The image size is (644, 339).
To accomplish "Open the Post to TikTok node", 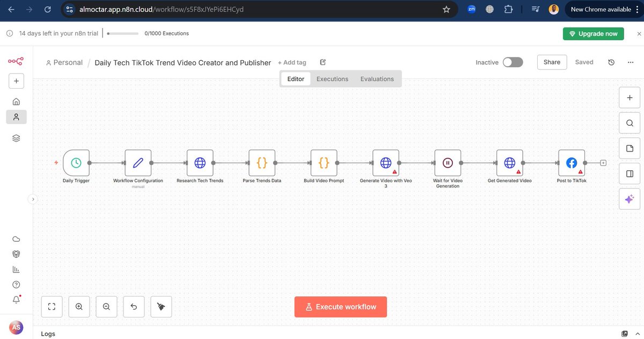I will click(572, 163).
